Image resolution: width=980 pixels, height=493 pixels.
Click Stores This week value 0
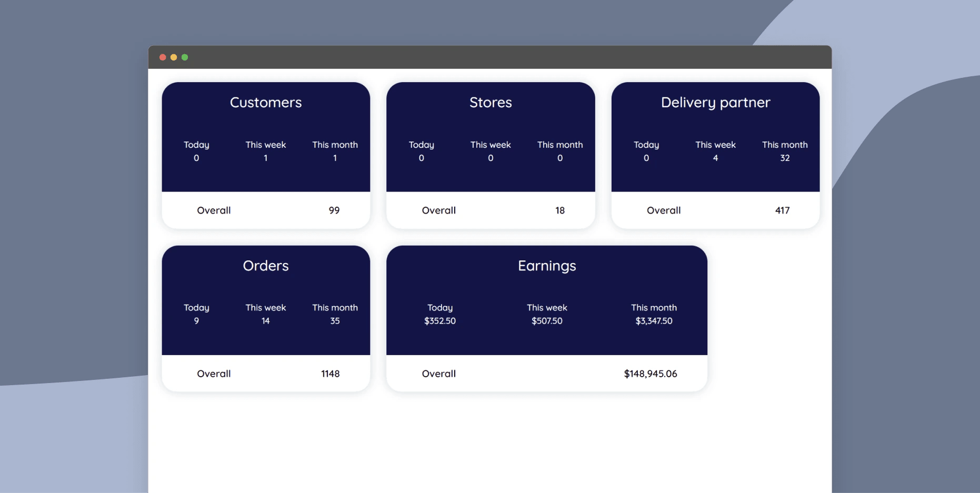491,158
